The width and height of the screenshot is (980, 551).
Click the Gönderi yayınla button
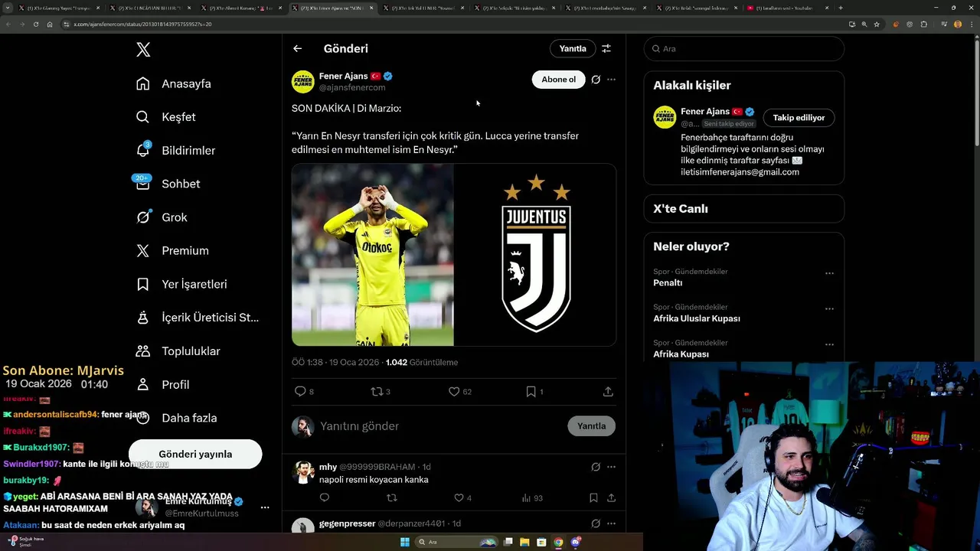195,454
